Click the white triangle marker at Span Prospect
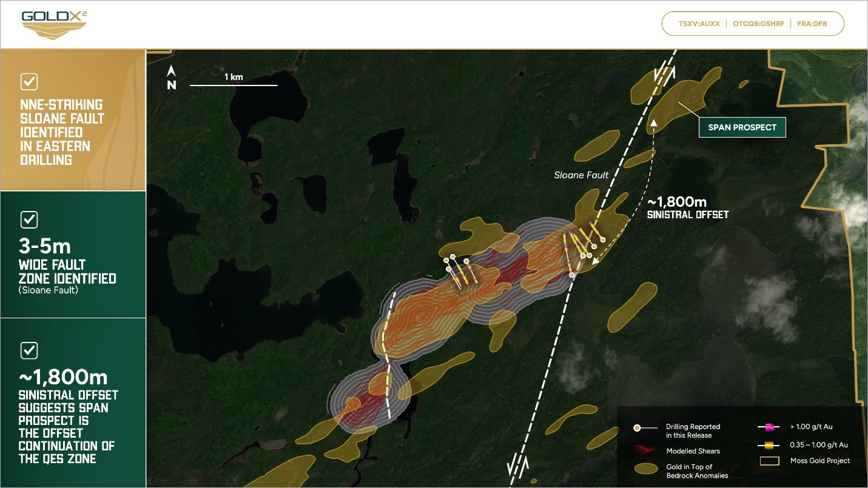868x488 pixels. [x=654, y=124]
